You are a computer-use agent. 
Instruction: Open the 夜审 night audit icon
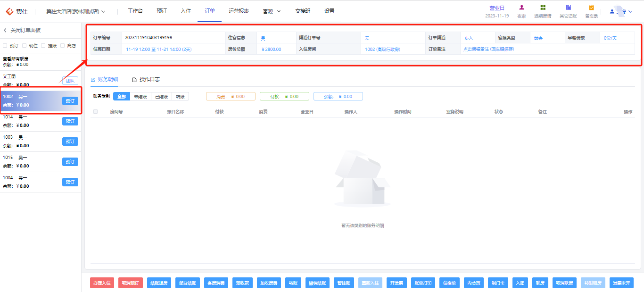click(x=521, y=8)
